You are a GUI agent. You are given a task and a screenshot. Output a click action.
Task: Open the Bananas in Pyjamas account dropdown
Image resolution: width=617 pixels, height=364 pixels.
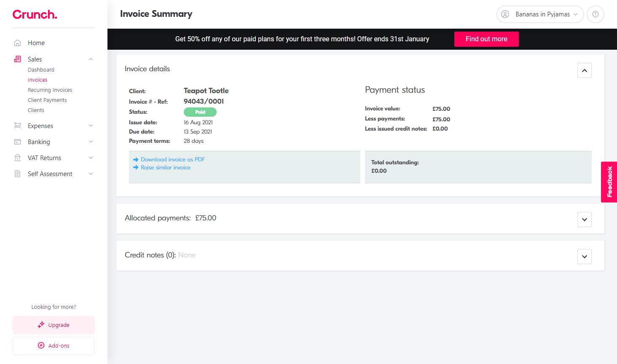tap(540, 14)
